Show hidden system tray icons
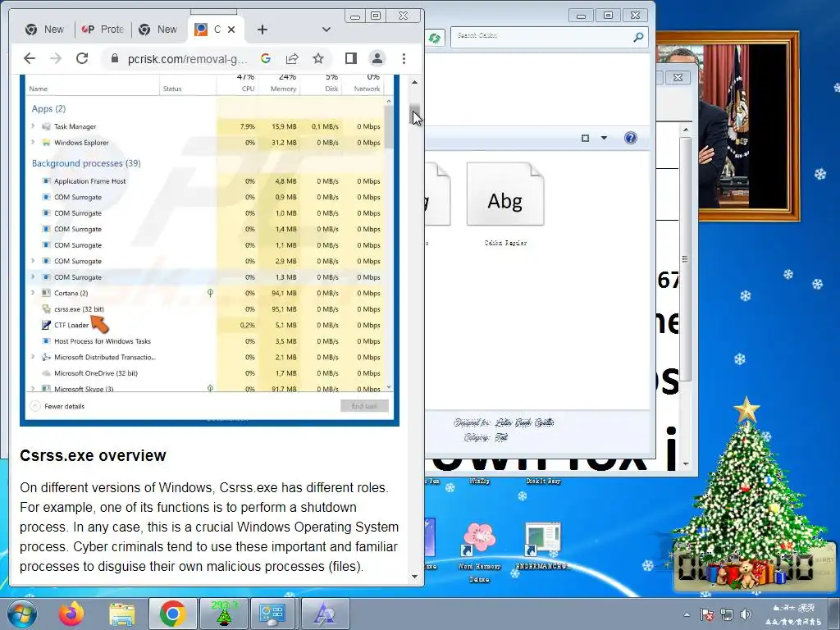Viewport: 840px width, 630px height. click(x=687, y=615)
